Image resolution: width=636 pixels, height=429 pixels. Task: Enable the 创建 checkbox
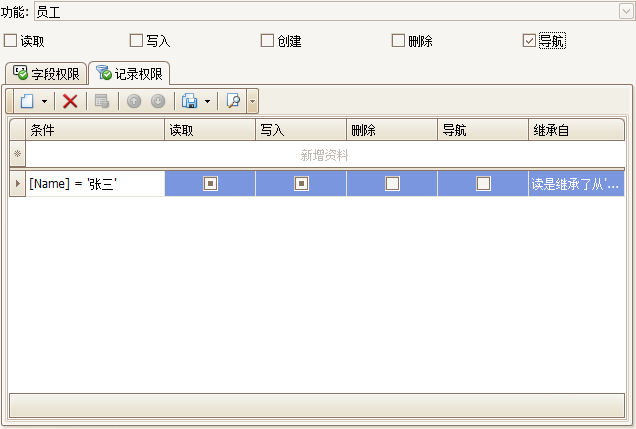coord(267,41)
